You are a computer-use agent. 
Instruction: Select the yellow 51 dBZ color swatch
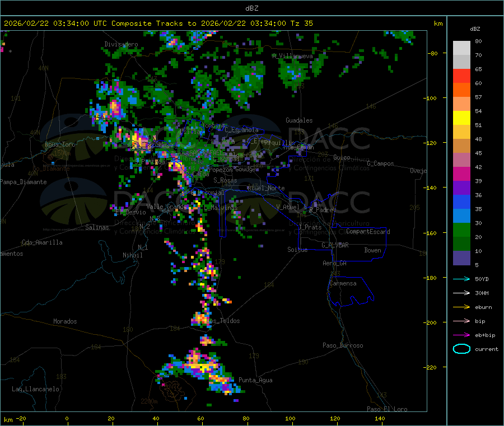pos(461,118)
